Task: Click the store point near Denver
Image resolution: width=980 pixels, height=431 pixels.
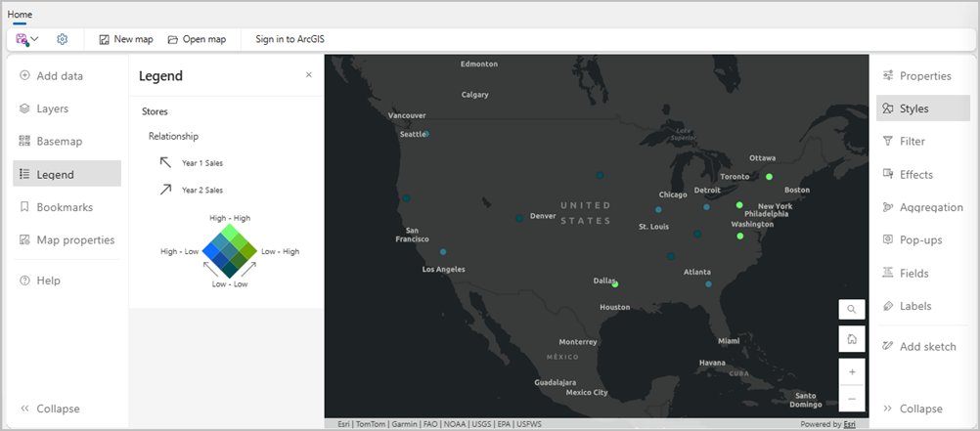Action: tap(519, 218)
